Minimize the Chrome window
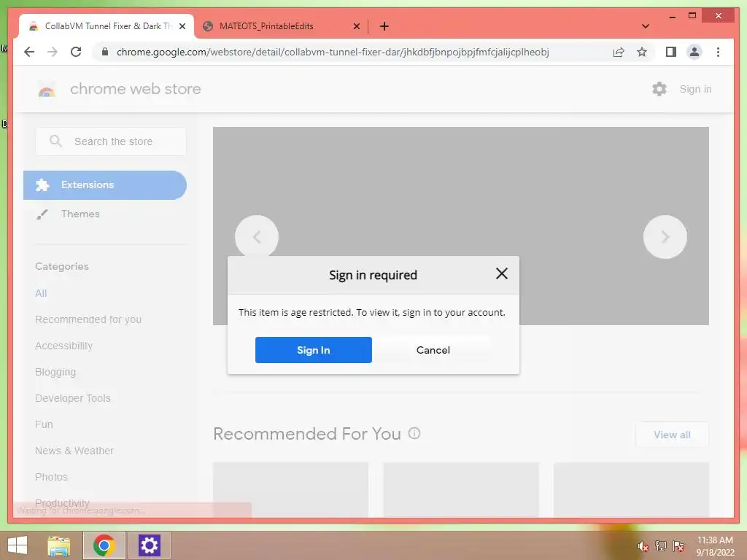 (672, 16)
